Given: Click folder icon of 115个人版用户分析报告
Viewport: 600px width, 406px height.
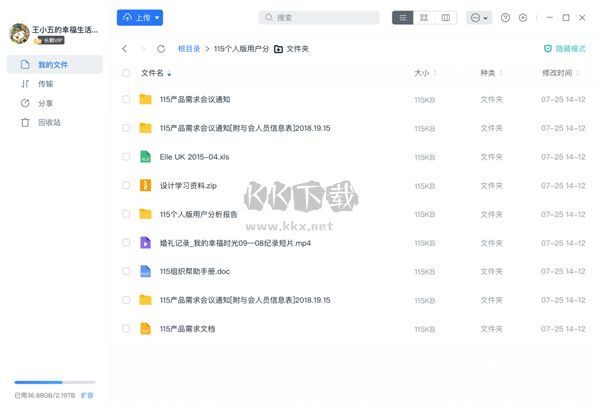Looking at the screenshot, I should click(145, 214).
